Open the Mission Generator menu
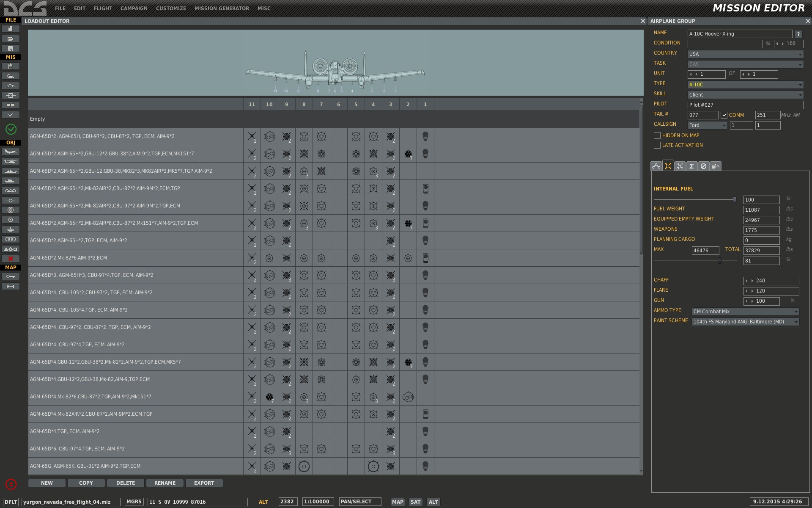Screen dimensions: 812x508 [222, 8]
